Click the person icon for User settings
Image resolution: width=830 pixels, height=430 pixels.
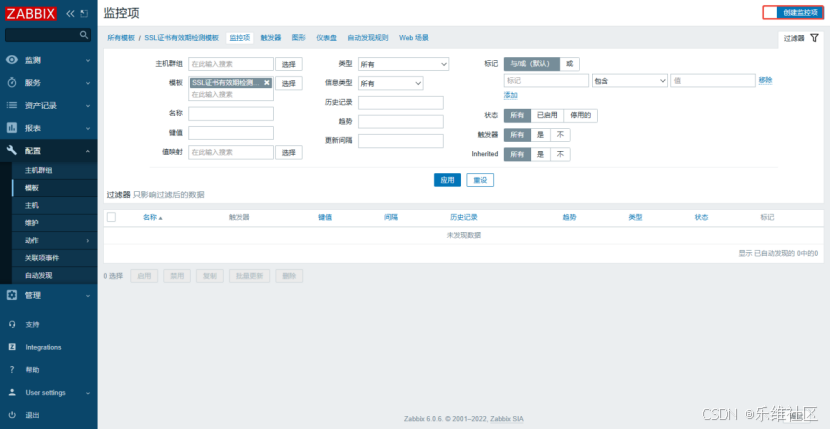point(12,392)
